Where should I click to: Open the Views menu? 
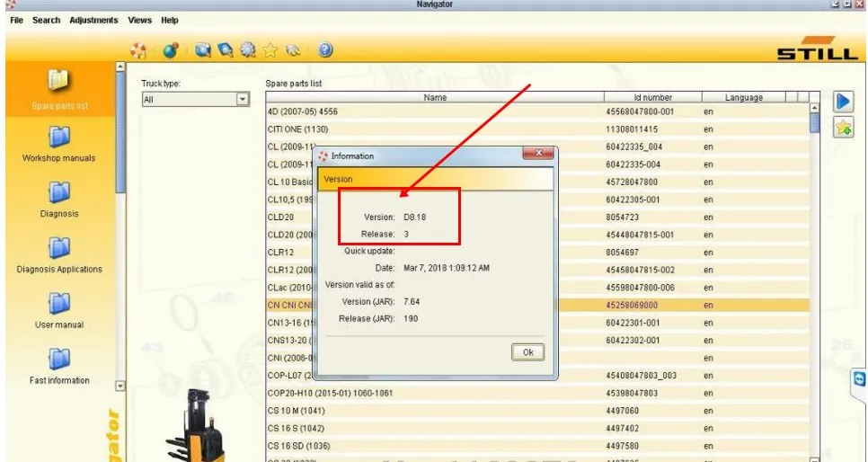click(x=139, y=20)
